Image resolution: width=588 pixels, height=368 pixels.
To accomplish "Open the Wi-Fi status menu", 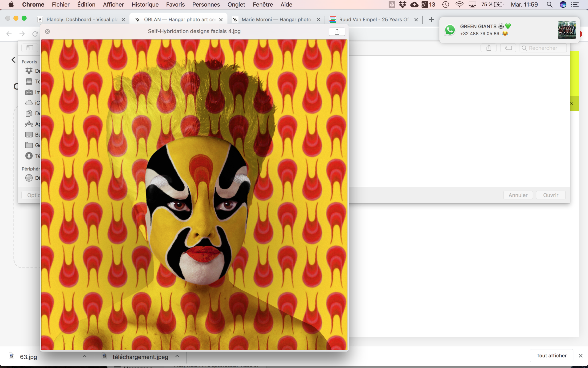I will [x=459, y=5].
